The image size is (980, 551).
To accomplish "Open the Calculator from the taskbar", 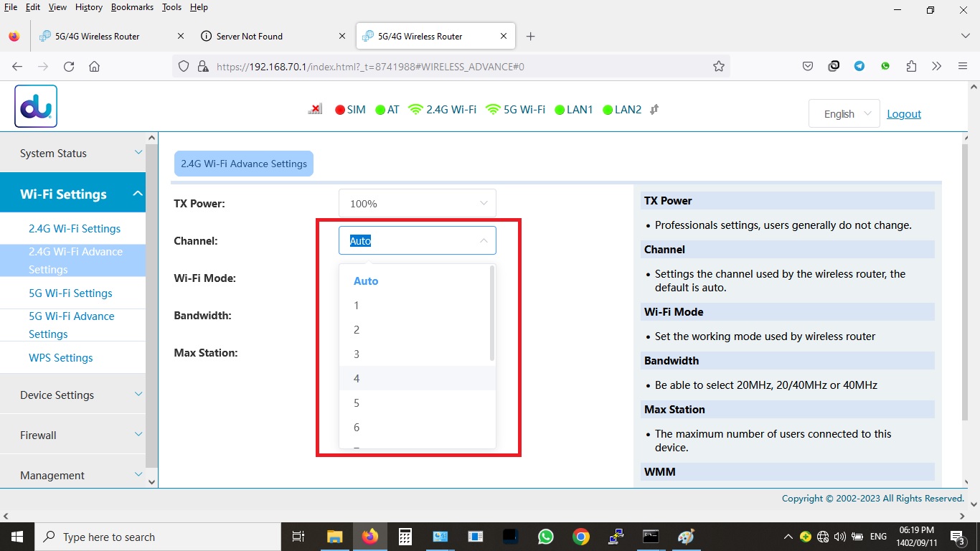I will [405, 537].
